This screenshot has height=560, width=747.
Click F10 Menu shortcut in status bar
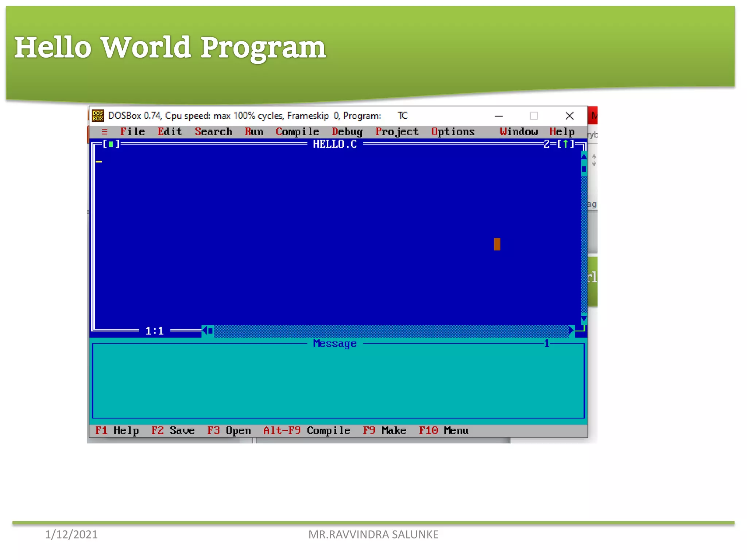pos(443,431)
